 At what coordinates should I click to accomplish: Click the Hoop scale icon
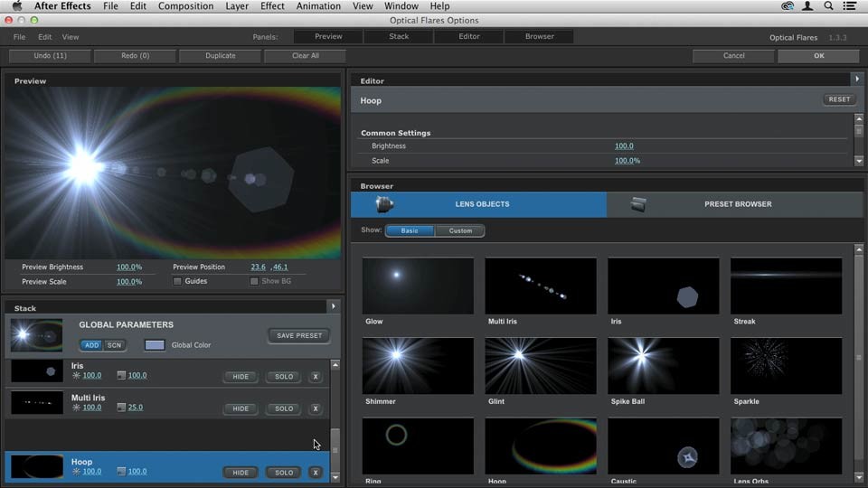coord(121,472)
